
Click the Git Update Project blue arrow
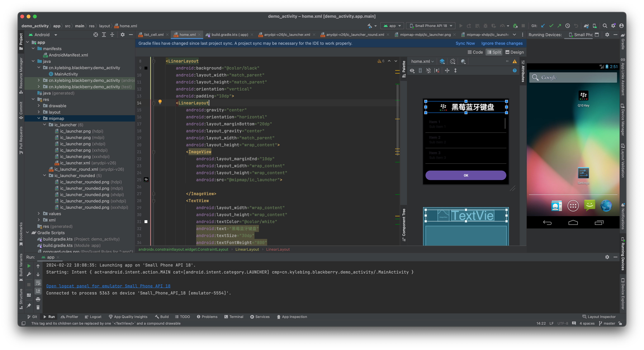click(543, 26)
